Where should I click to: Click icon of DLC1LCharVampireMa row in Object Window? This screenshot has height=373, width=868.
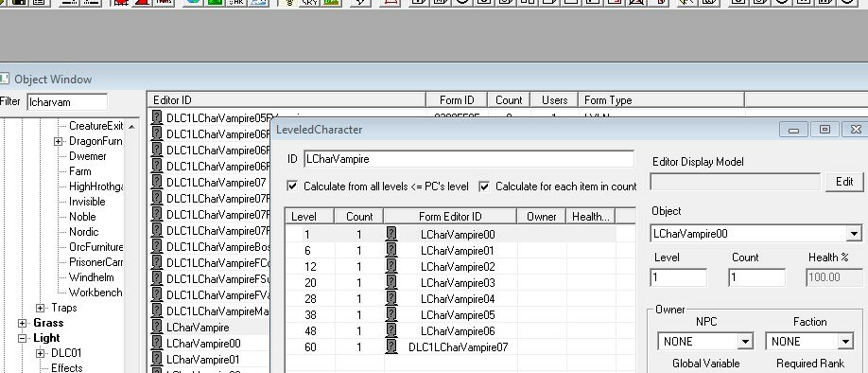[x=157, y=311]
